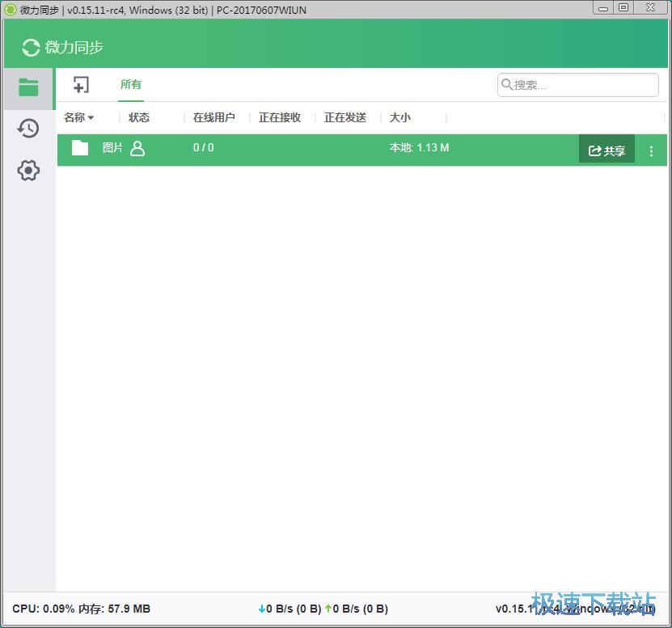This screenshot has height=628, width=672.
Task: Click the 状态 column header
Action: click(138, 117)
